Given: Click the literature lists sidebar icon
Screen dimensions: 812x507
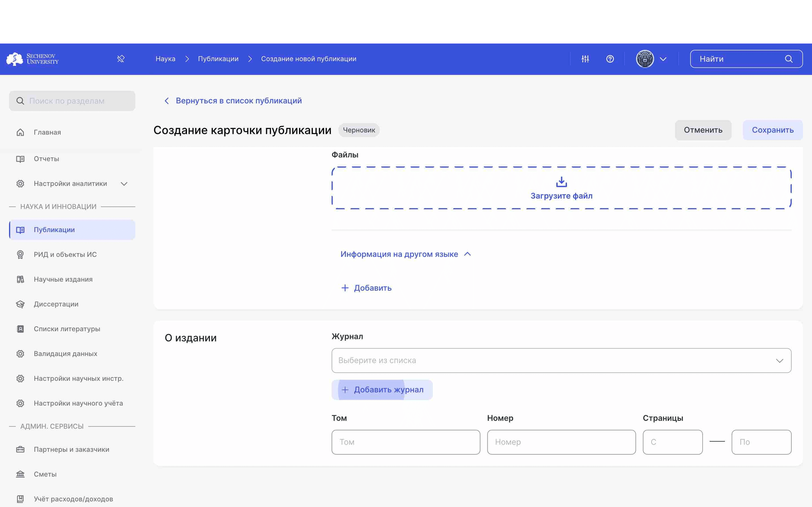Looking at the screenshot, I should click(x=19, y=328).
